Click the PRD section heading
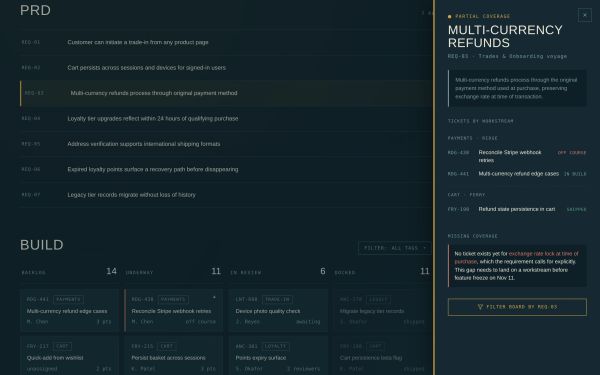600x375 pixels. [x=35, y=10]
